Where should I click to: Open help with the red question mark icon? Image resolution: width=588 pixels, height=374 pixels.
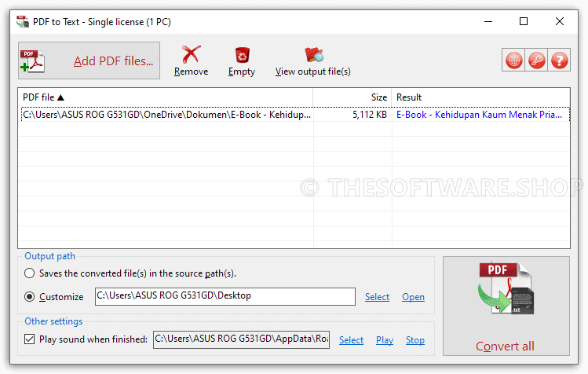click(559, 60)
